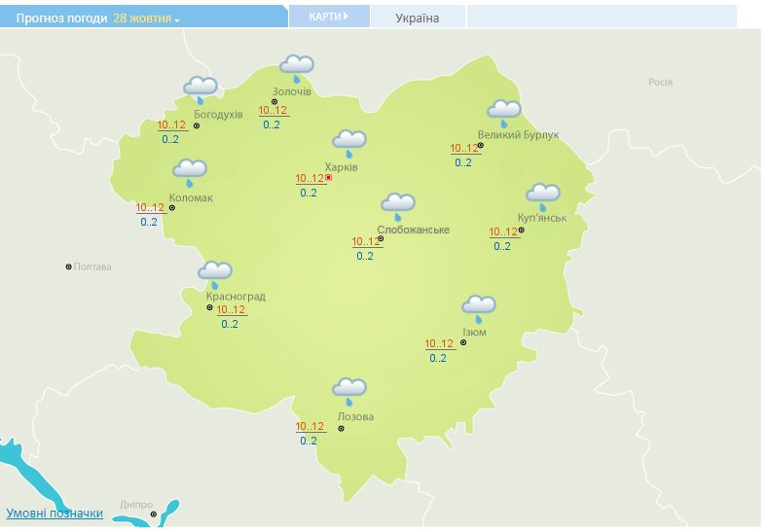The height and width of the screenshot is (532, 767).
Task: Click Харків night temperature 0..2
Action: click(x=309, y=193)
